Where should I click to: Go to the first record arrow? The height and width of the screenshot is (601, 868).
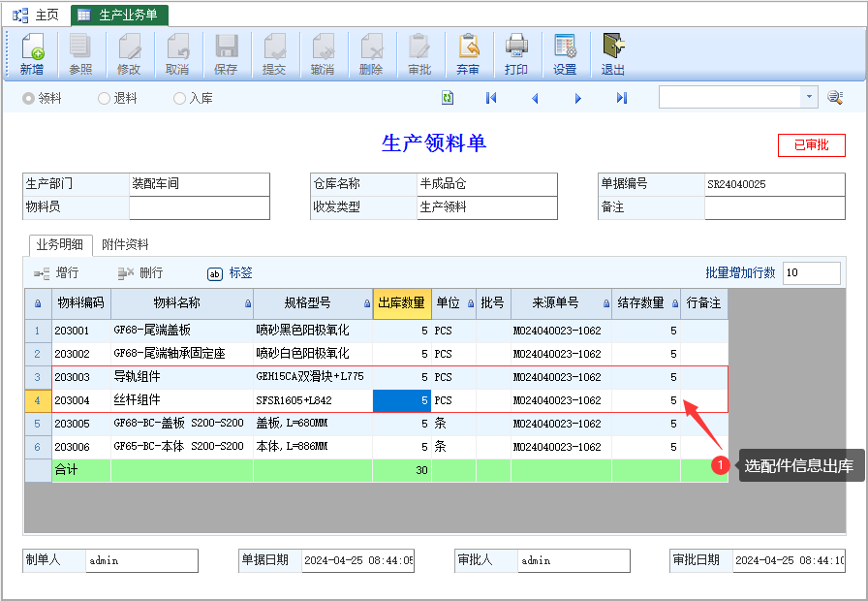tap(491, 98)
